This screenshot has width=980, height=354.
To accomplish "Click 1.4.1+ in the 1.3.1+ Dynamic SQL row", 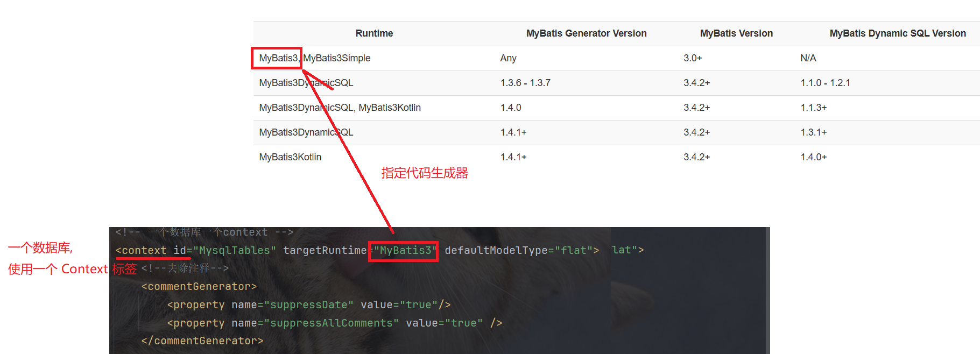I will click(x=513, y=132).
